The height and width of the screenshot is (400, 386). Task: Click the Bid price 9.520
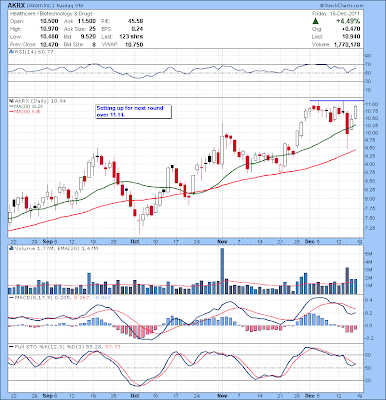point(89,37)
